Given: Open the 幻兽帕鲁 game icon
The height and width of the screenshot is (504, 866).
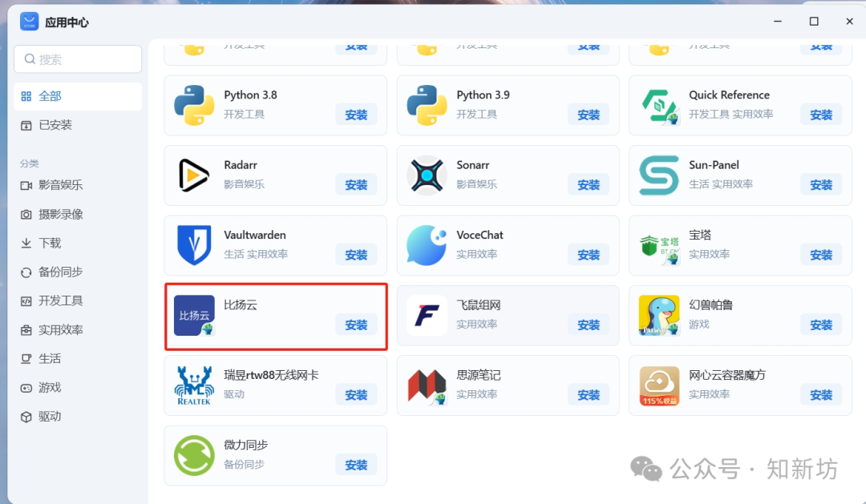Looking at the screenshot, I should [x=659, y=315].
